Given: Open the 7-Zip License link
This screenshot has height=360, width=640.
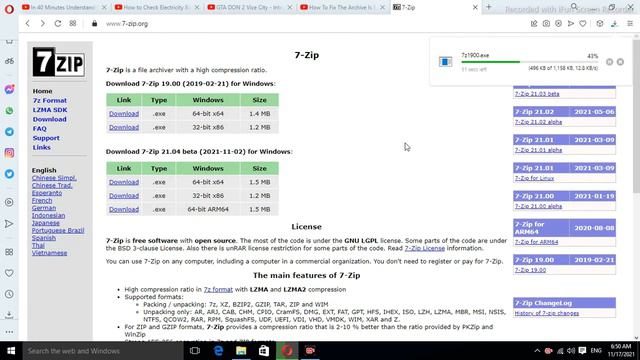Looking at the screenshot, I should click(x=424, y=248).
